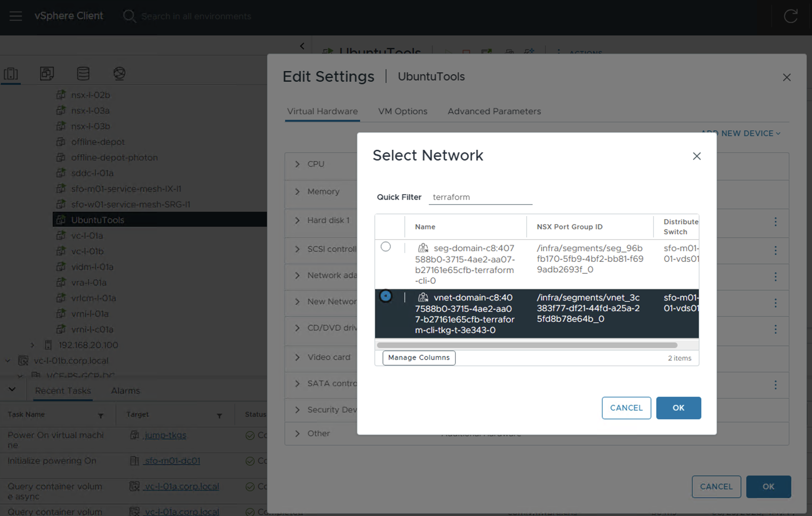This screenshot has width=812, height=516.
Task: Click the refresh icon in top bar
Action: click(x=790, y=16)
